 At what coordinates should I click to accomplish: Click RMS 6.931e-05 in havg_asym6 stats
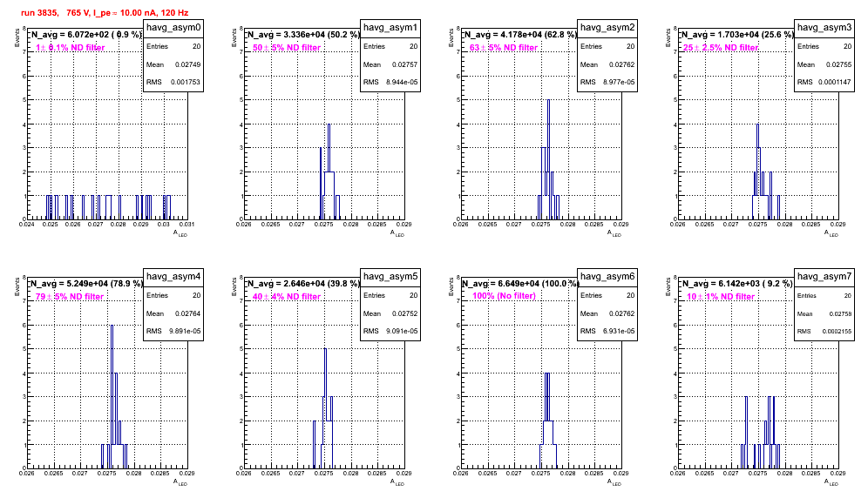pyautogui.click(x=607, y=332)
